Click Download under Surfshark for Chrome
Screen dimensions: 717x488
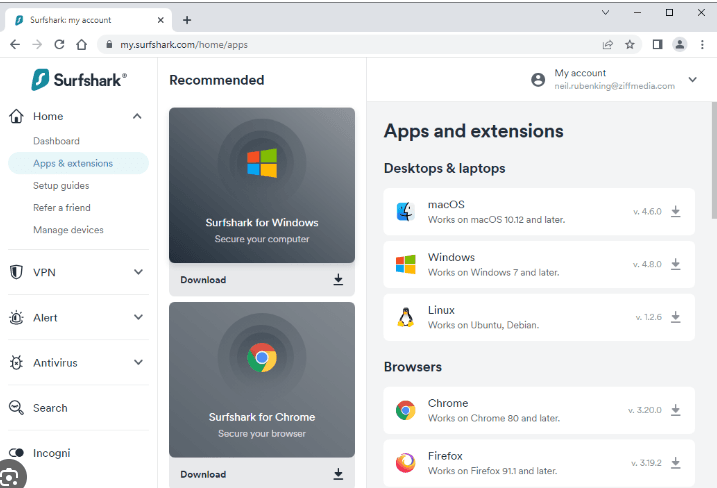tap(262, 474)
